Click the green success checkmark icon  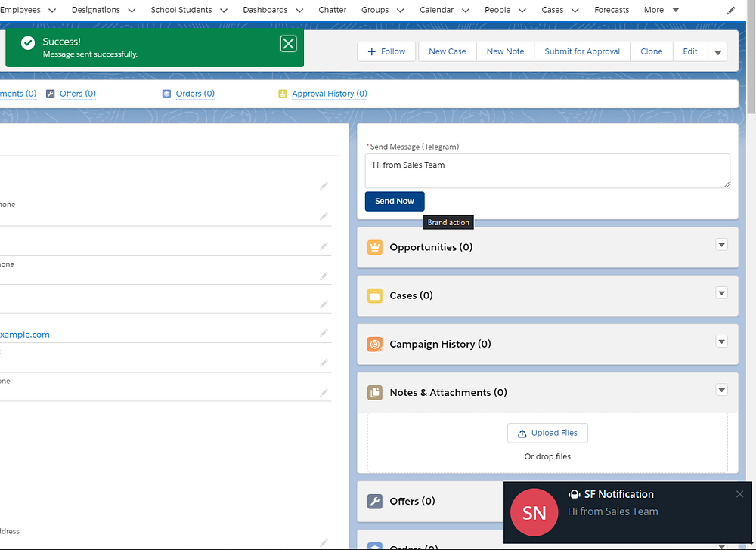coord(28,43)
